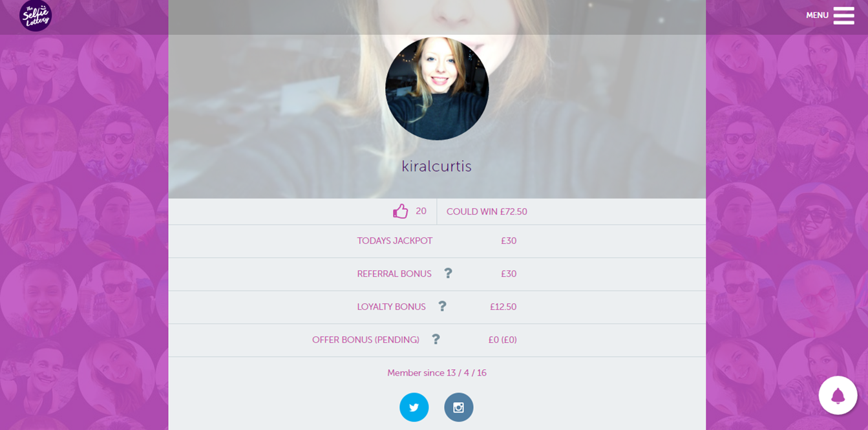The height and width of the screenshot is (430, 868).
Task: Click kiralcurtis circular profile picture
Action: click(x=437, y=89)
